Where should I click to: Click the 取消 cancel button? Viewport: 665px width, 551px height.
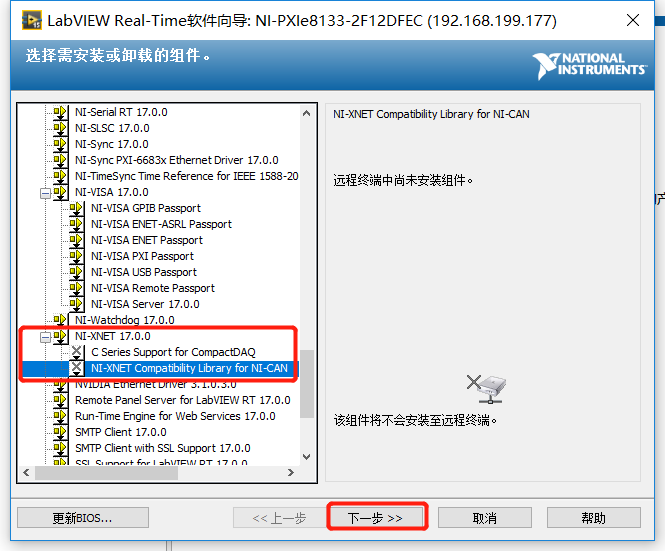pos(485,518)
